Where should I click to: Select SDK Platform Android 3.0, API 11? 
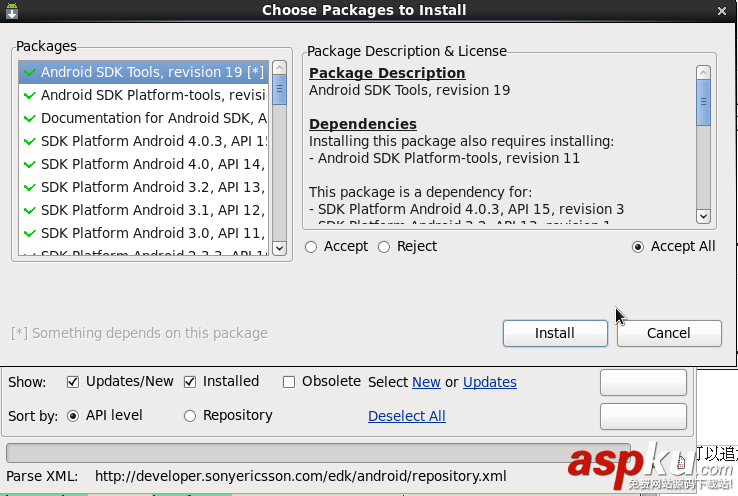(x=144, y=233)
